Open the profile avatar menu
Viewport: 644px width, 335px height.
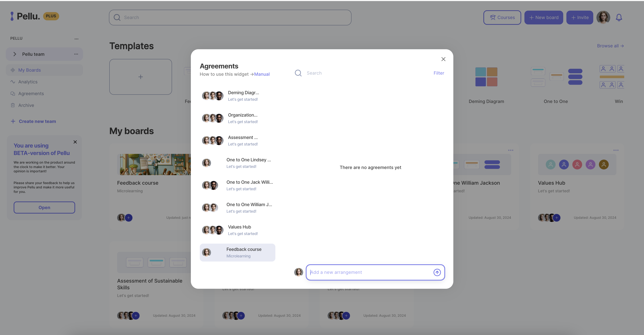click(x=603, y=18)
